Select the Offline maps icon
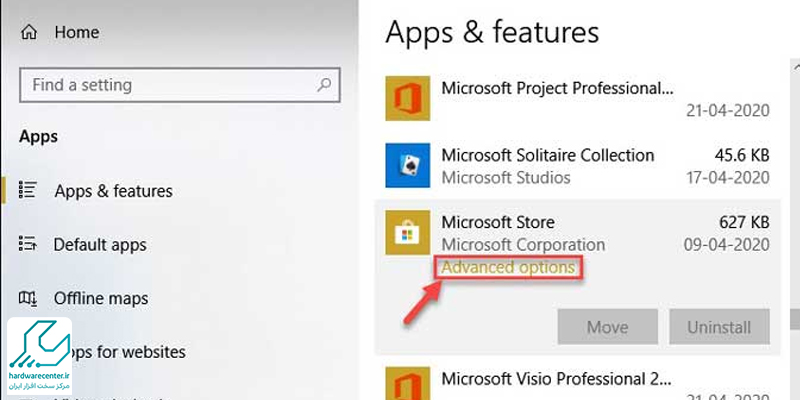The image size is (800, 400). (28, 298)
